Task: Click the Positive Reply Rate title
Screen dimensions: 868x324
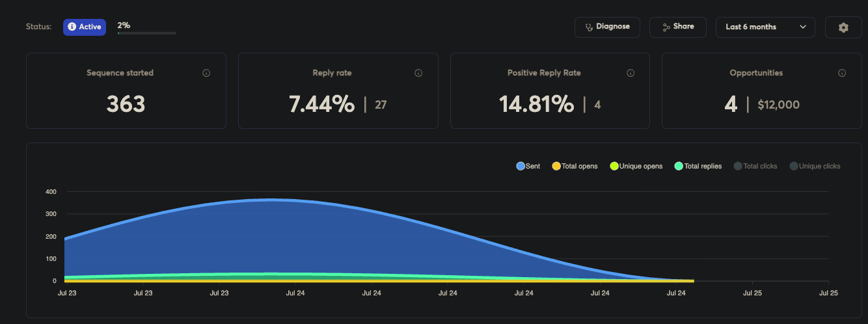Action: click(x=544, y=73)
